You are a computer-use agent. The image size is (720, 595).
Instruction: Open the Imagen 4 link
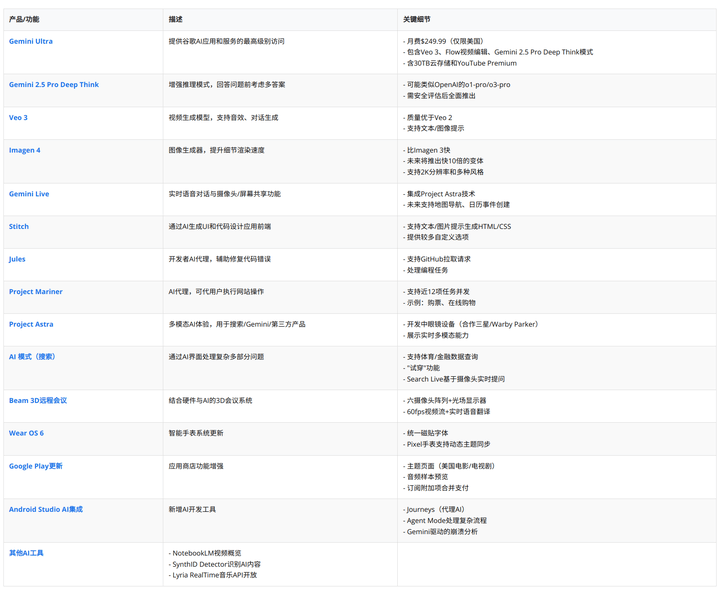(x=25, y=150)
